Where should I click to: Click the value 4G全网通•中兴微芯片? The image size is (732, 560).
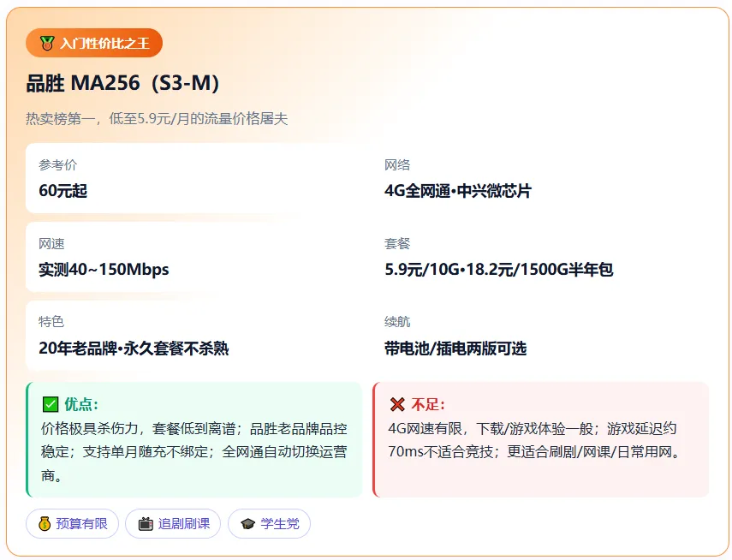pyautogui.click(x=458, y=191)
